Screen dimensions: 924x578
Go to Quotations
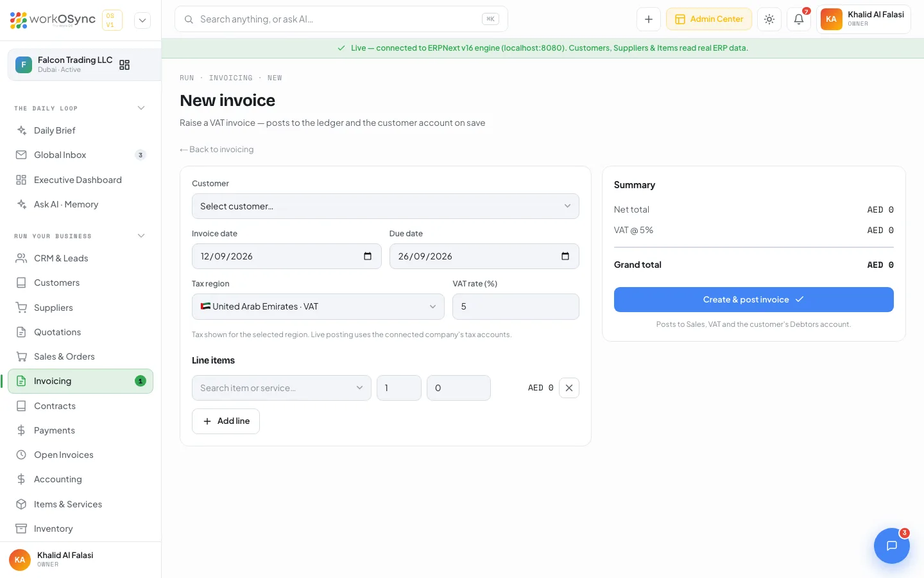(80, 332)
